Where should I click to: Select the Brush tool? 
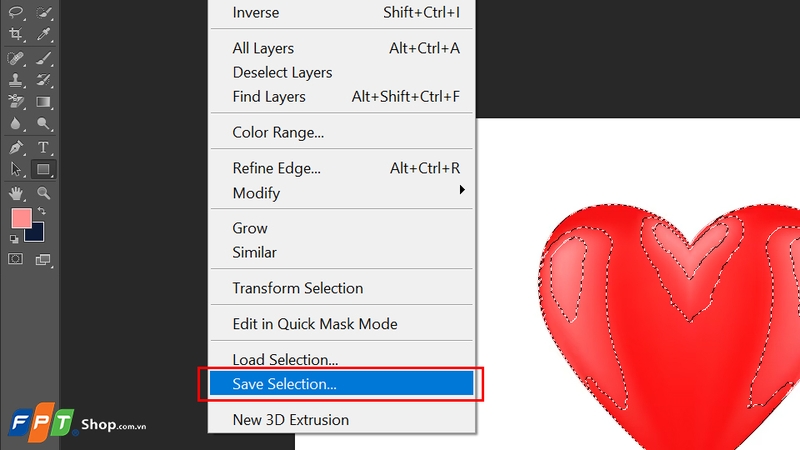43,58
